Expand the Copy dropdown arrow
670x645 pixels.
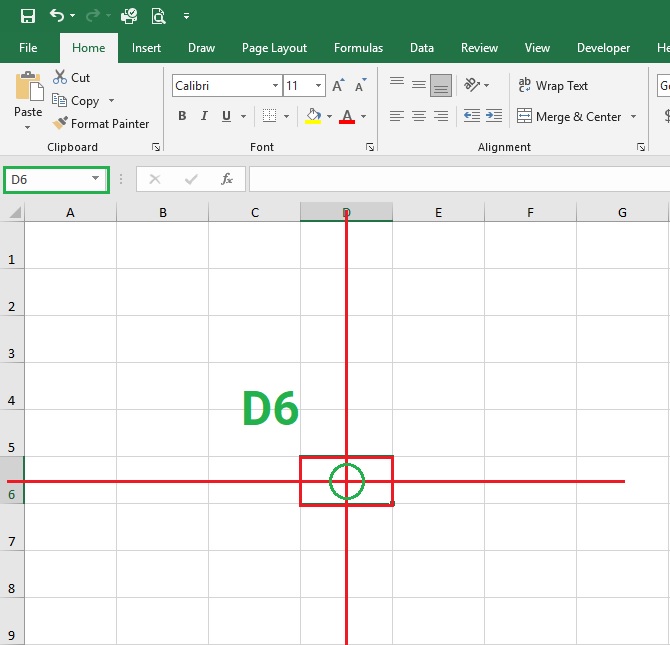click(111, 100)
